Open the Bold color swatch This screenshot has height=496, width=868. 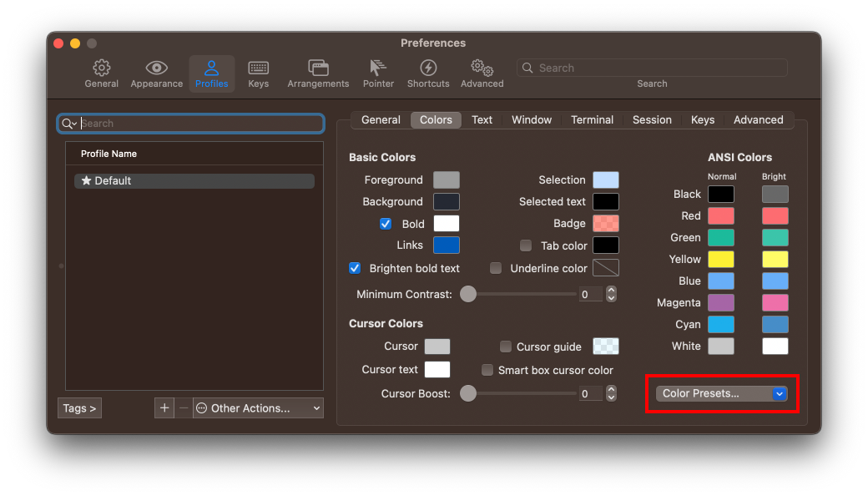447,224
